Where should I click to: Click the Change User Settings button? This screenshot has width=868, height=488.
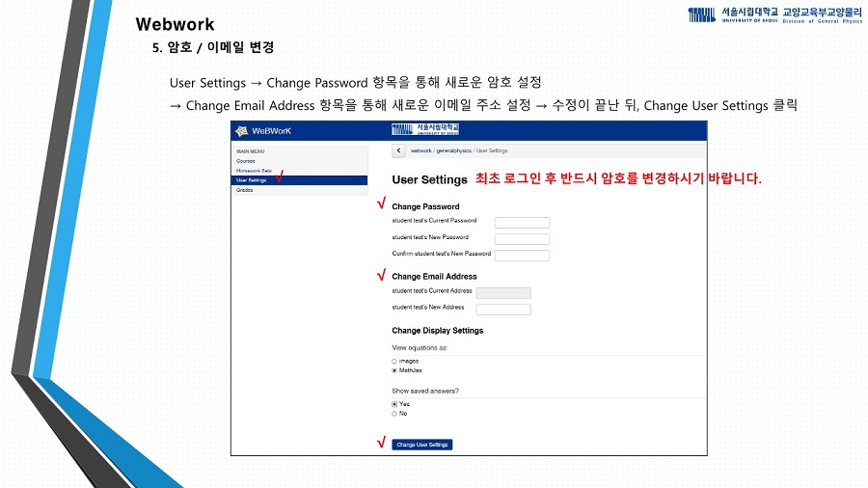pyautogui.click(x=422, y=445)
